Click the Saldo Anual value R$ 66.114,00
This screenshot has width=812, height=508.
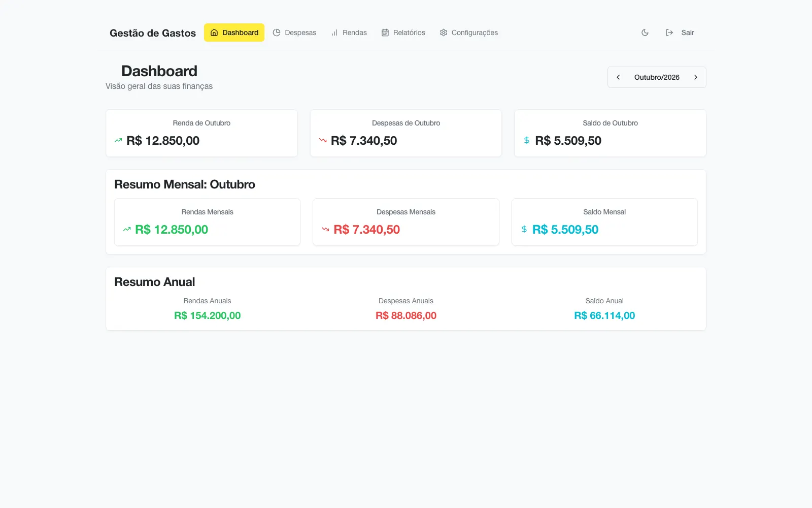[604, 315]
